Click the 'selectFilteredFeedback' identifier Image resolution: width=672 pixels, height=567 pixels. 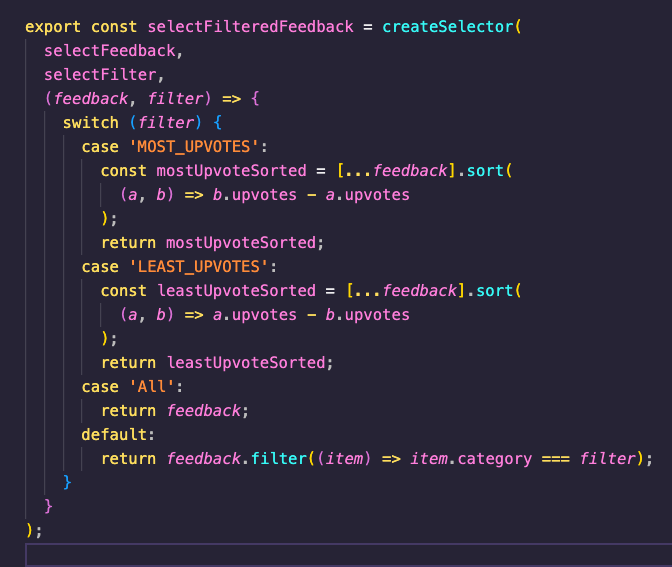tap(251, 27)
